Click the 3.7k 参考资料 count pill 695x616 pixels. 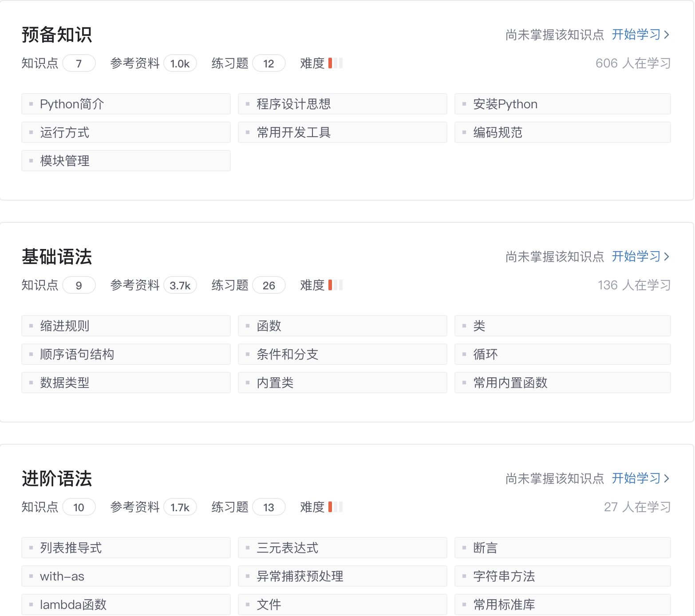pyautogui.click(x=180, y=285)
